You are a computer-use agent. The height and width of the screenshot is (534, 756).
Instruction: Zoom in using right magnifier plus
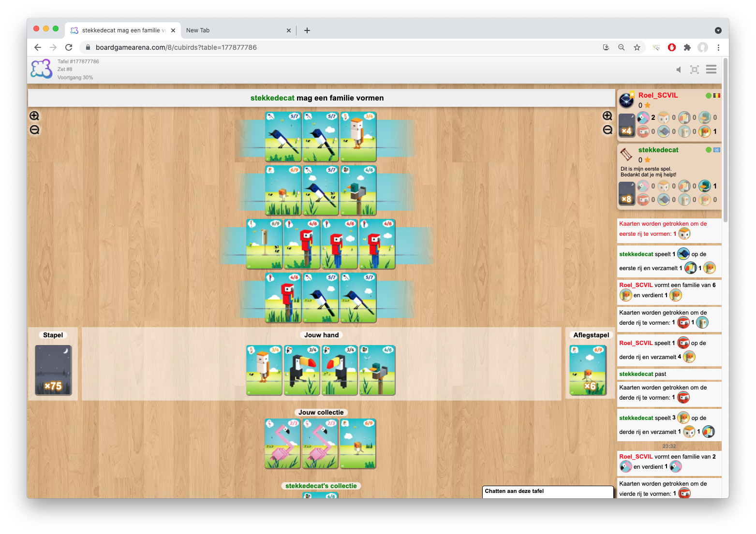(x=608, y=116)
